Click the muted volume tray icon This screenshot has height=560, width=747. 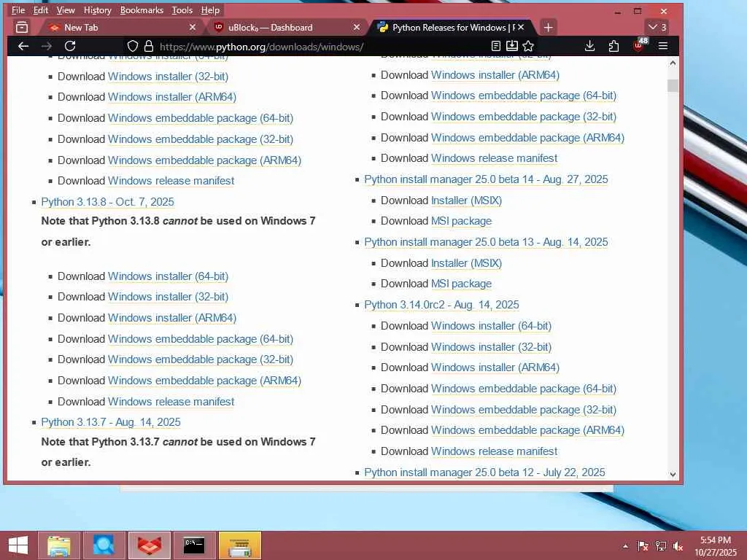(678, 546)
